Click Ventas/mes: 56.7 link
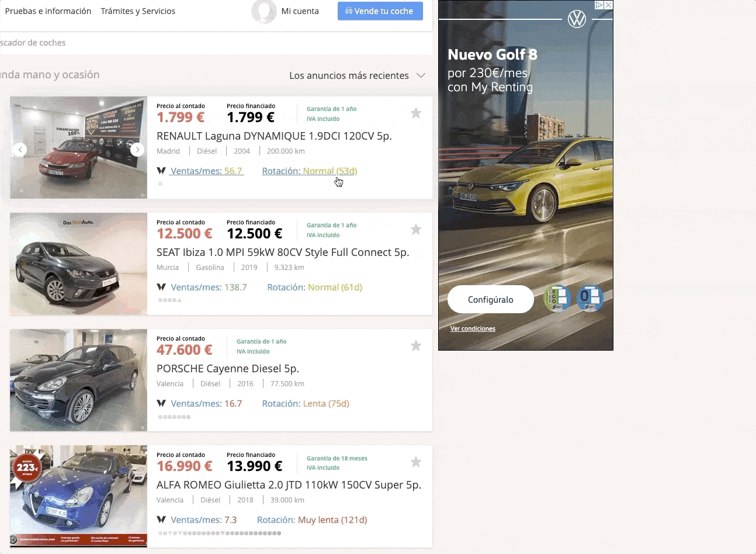This screenshot has width=756, height=554. pos(206,171)
